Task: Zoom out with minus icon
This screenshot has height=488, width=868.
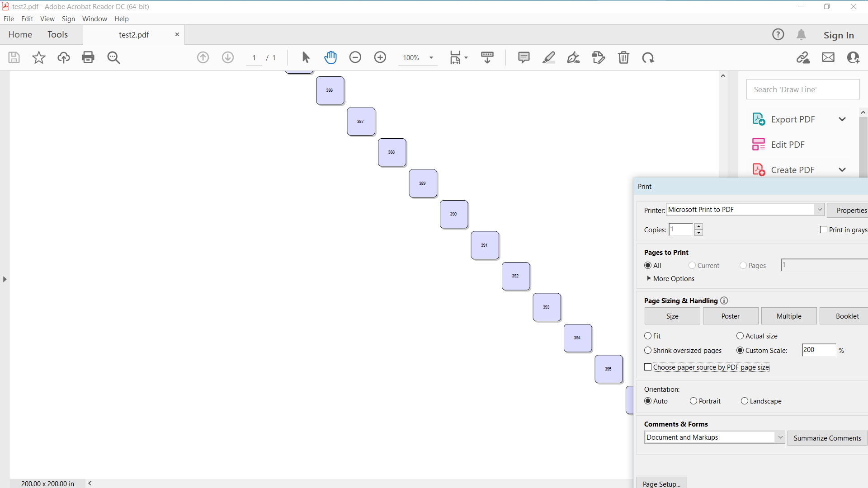Action: [355, 57]
